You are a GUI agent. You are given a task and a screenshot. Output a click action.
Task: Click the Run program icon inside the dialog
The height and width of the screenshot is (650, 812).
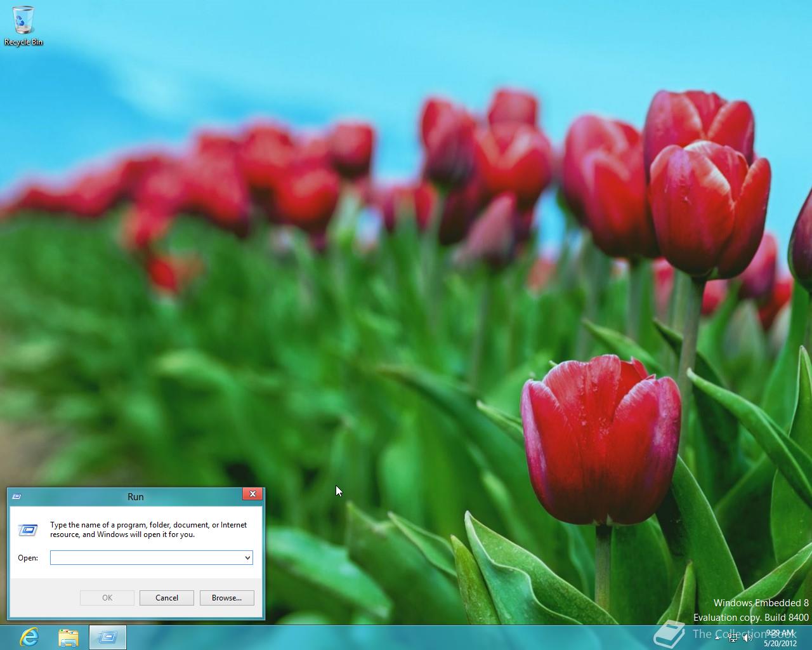28,529
